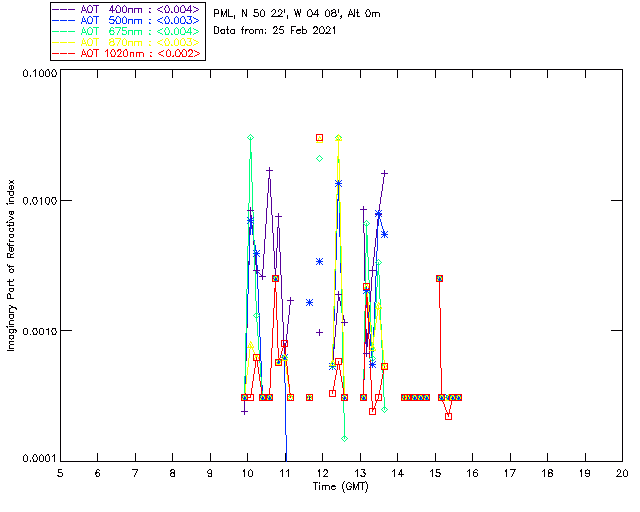Click the isolated red square at the top near 12 GMT

(320, 138)
